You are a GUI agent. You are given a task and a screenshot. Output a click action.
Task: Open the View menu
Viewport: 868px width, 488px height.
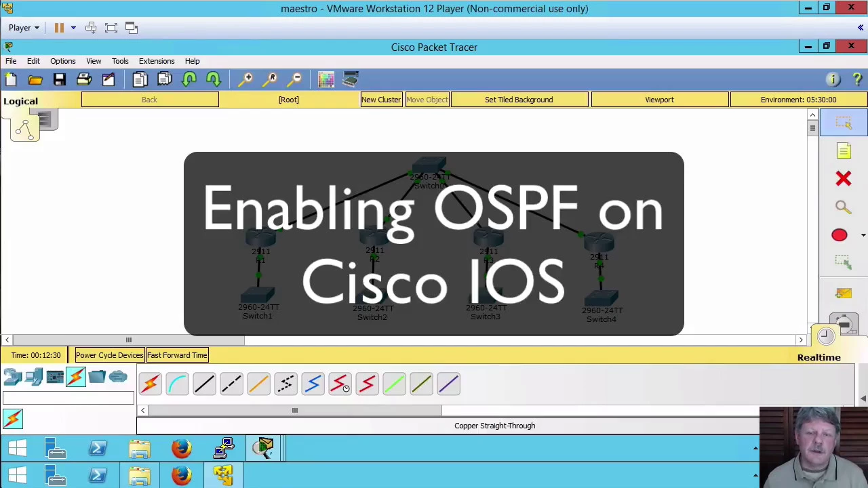94,61
